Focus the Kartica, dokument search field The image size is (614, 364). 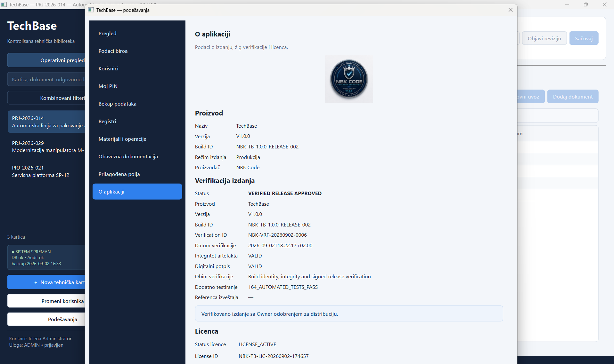(46, 79)
